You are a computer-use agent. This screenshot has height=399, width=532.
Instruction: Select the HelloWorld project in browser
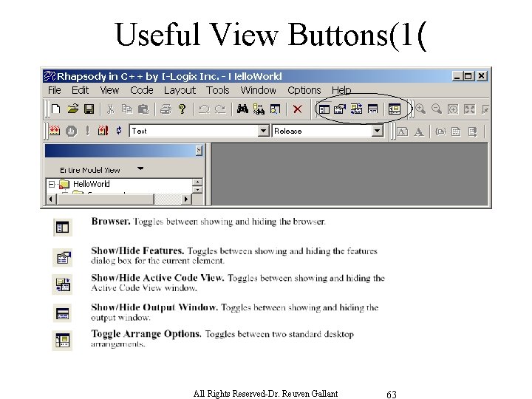[92, 184]
